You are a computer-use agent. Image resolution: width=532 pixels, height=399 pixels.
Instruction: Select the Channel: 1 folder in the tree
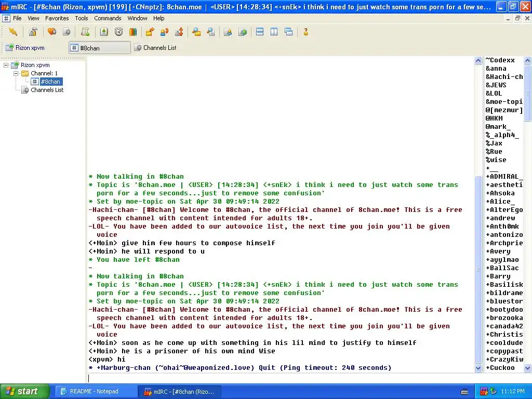click(44, 73)
